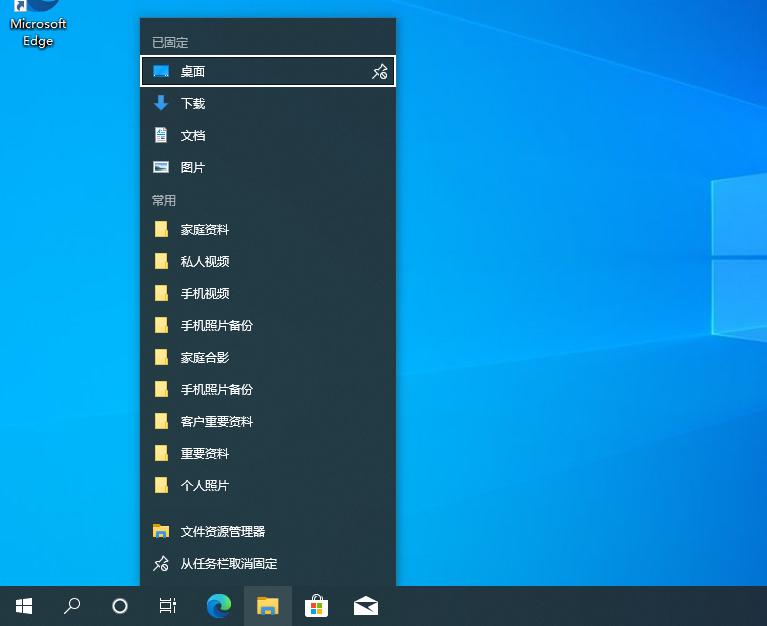The width and height of the screenshot is (767, 626).
Task: Open the 家庭资料 folder
Action: (x=205, y=229)
